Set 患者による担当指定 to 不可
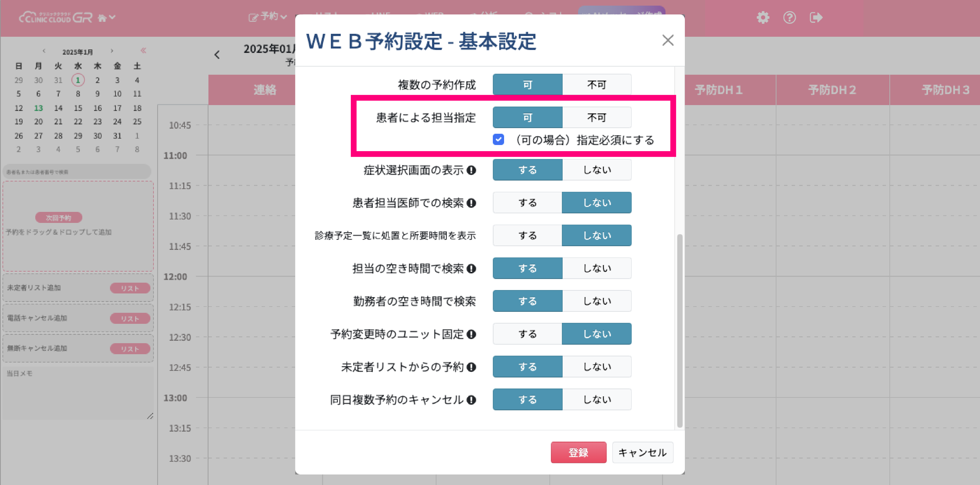980x485 pixels. tap(596, 118)
